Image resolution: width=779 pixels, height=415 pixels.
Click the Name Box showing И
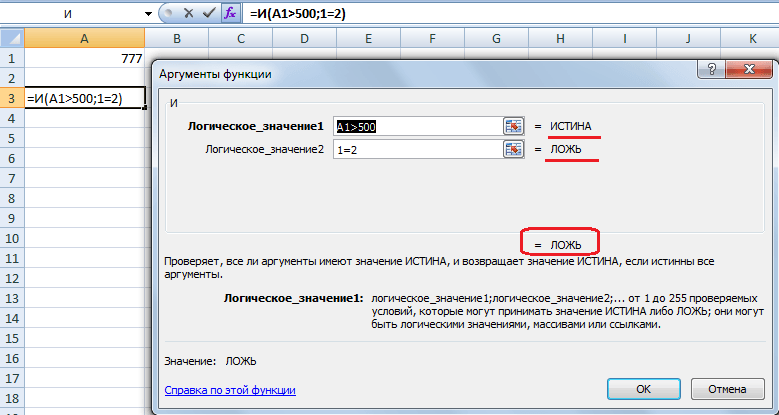70,14
